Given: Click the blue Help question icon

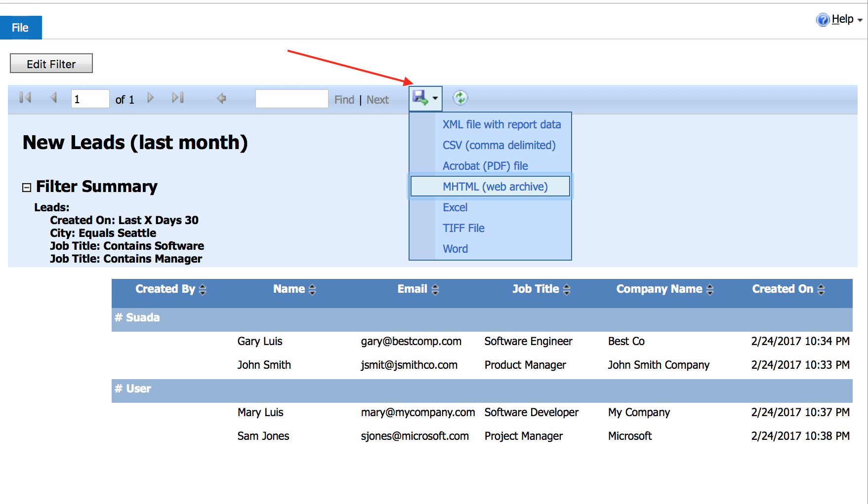Looking at the screenshot, I should coord(823,19).
